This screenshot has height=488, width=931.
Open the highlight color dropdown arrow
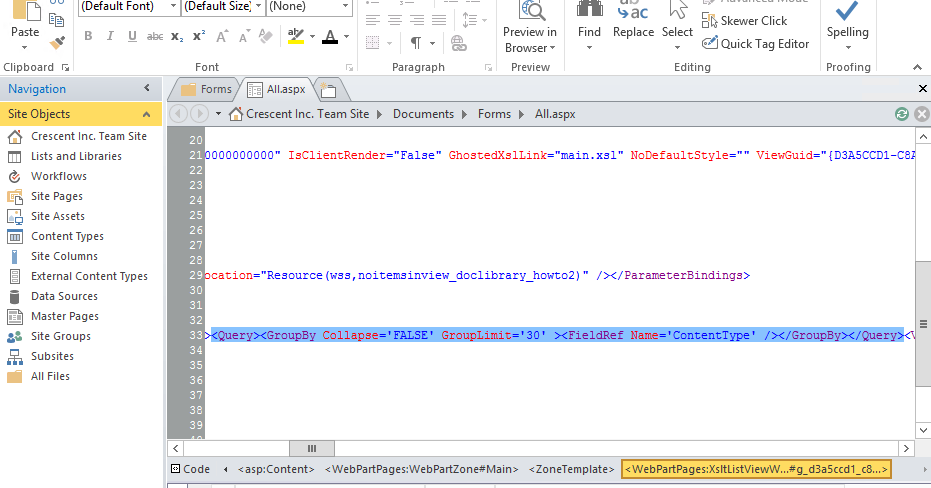312,37
